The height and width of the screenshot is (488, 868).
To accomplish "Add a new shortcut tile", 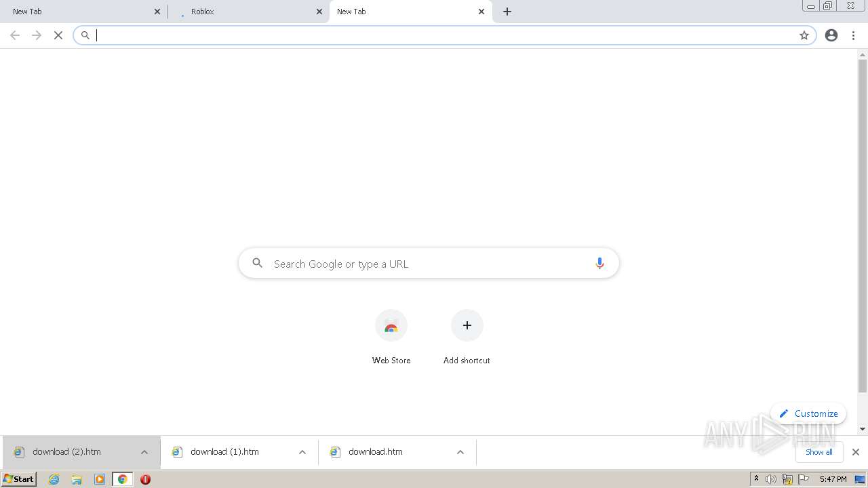I will coord(467,338).
